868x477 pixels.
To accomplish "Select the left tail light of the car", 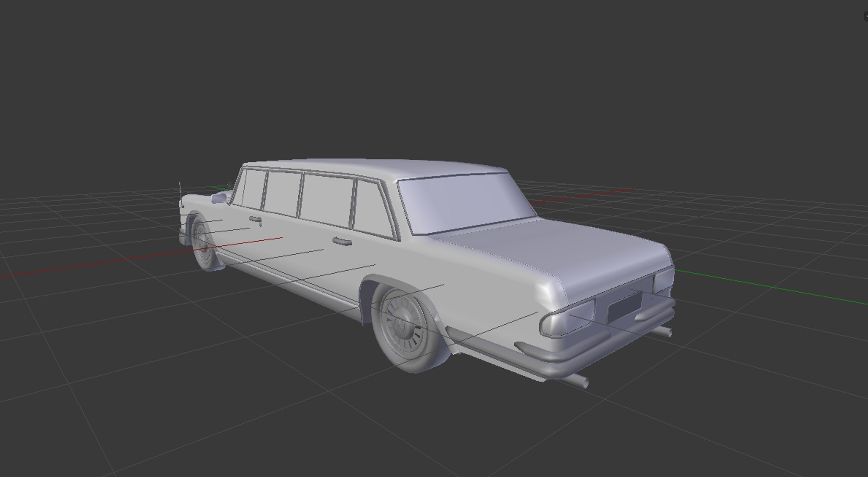I will click(x=568, y=318).
